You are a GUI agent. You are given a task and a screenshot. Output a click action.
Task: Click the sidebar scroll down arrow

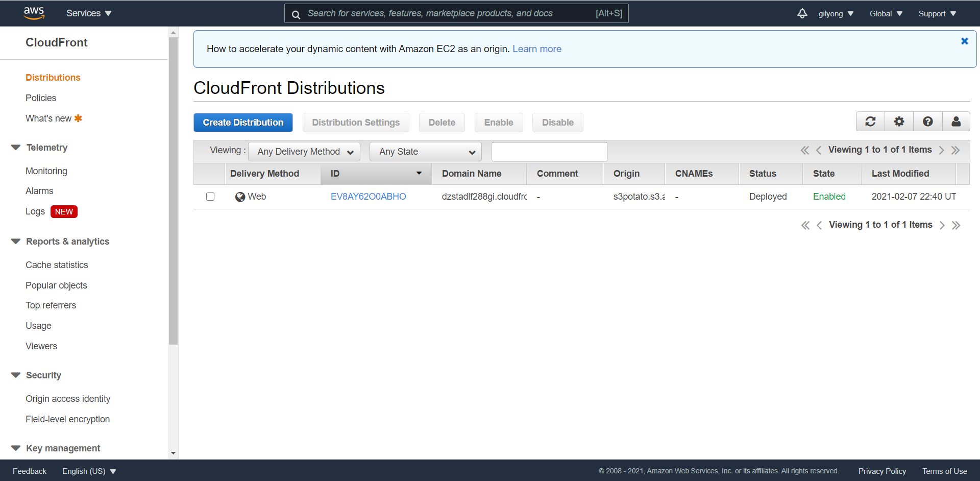[x=174, y=453]
